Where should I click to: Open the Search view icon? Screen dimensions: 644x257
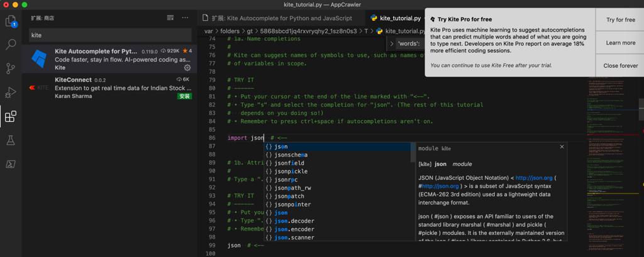(11, 45)
